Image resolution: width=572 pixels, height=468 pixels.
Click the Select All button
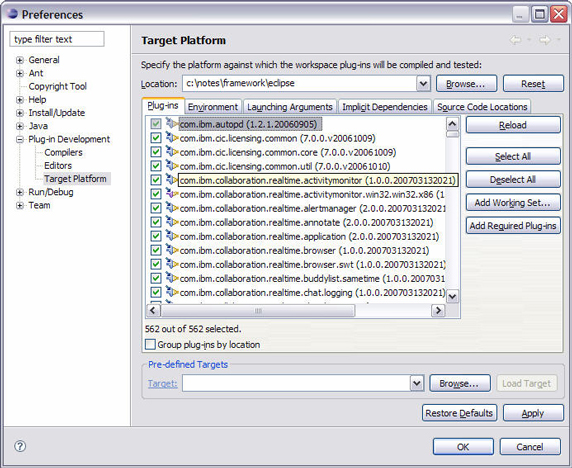coord(513,156)
